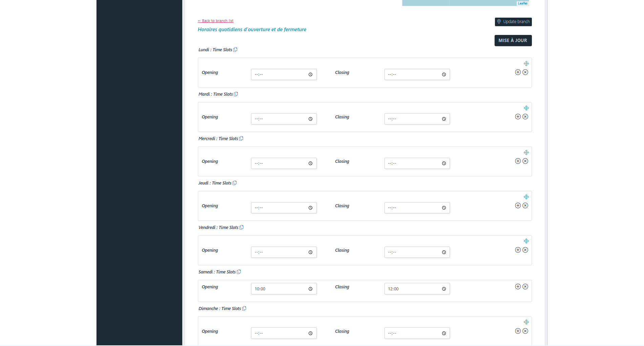Viewport: 644px width, 346px height.
Task: Click the drag handle for Dimanche row
Action: tap(526, 322)
